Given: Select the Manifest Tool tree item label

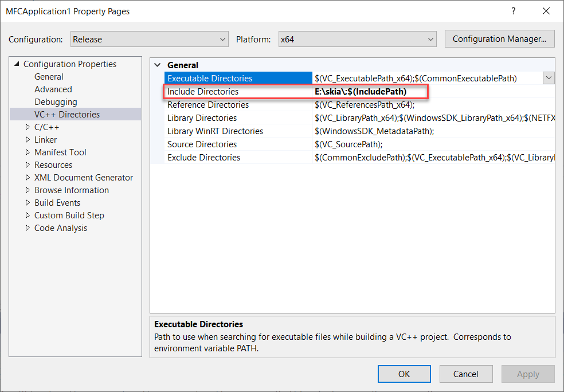Looking at the screenshot, I should coord(60,152).
